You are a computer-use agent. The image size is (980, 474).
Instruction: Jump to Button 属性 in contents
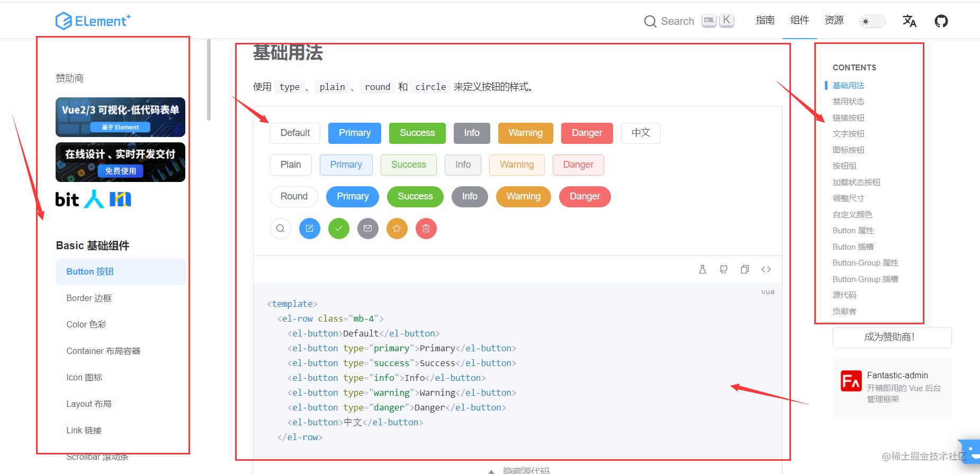[x=853, y=230]
